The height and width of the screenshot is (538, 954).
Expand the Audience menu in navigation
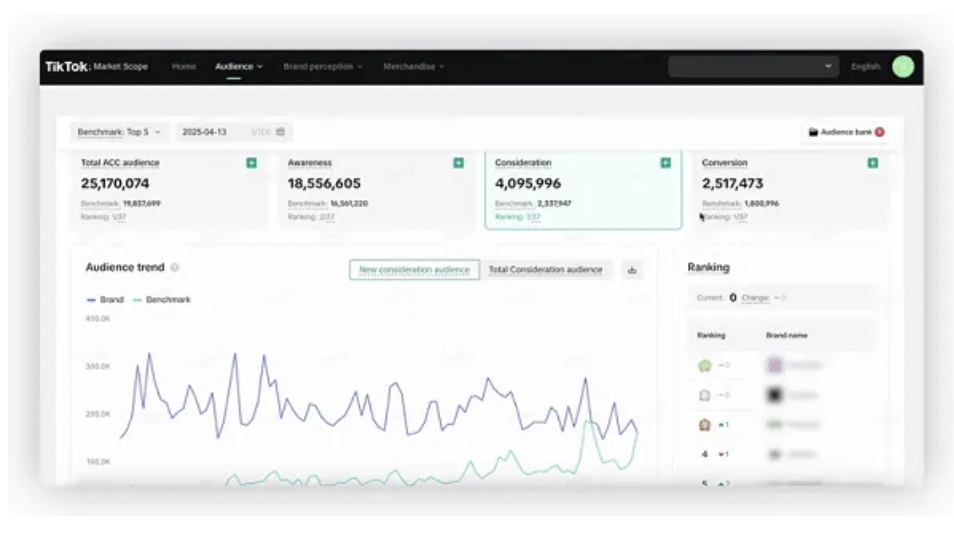click(239, 67)
